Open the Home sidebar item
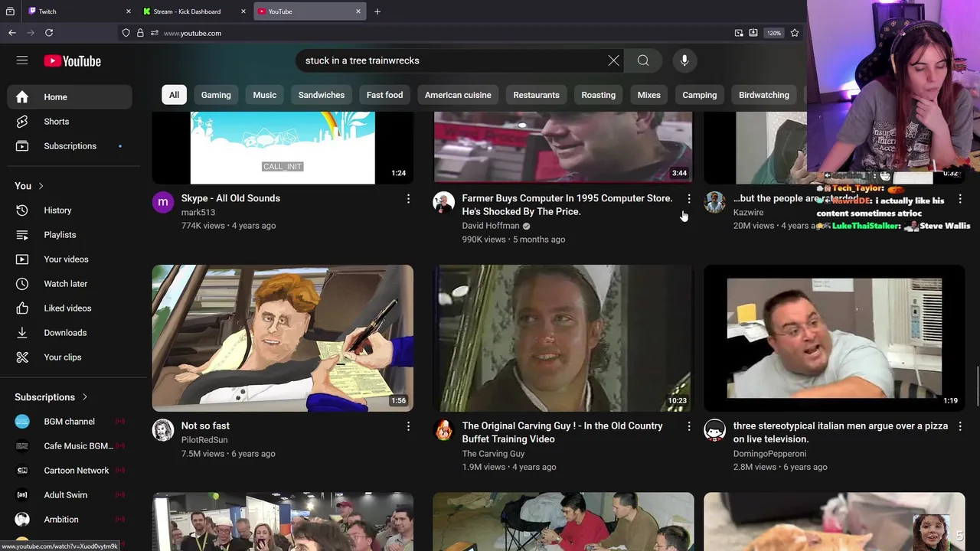The height and width of the screenshot is (551, 980). click(x=70, y=97)
